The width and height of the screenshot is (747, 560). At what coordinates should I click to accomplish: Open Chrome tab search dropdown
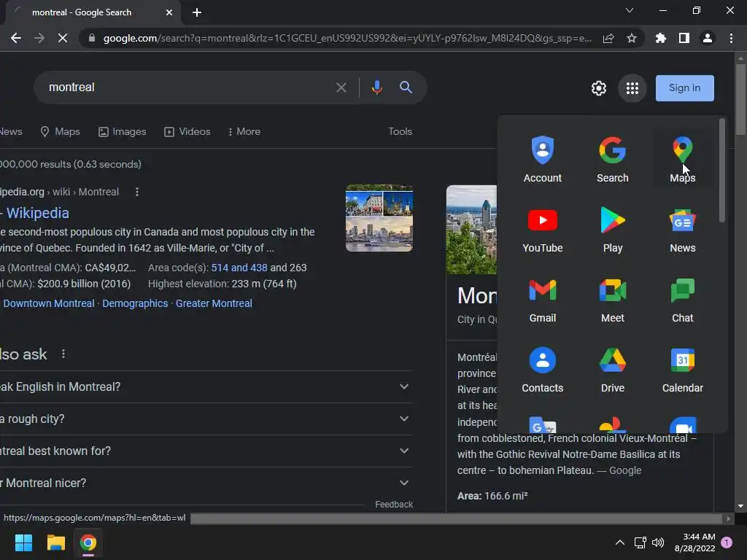630,10
